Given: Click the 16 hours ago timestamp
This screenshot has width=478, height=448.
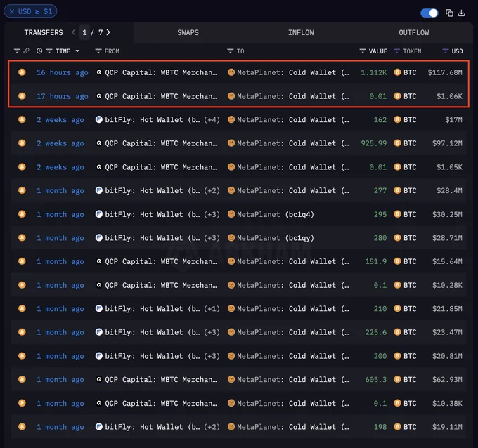Looking at the screenshot, I should (63, 72).
